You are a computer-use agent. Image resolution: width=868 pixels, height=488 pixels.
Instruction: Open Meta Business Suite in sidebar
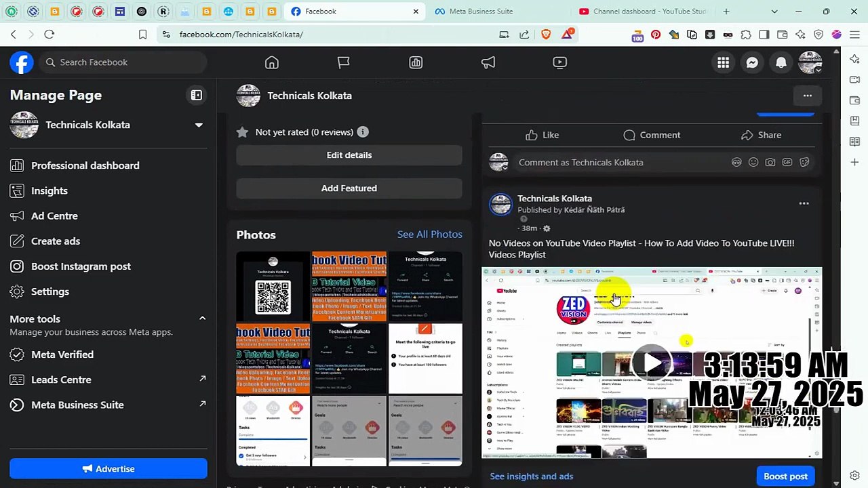click(x=108, y=405)
